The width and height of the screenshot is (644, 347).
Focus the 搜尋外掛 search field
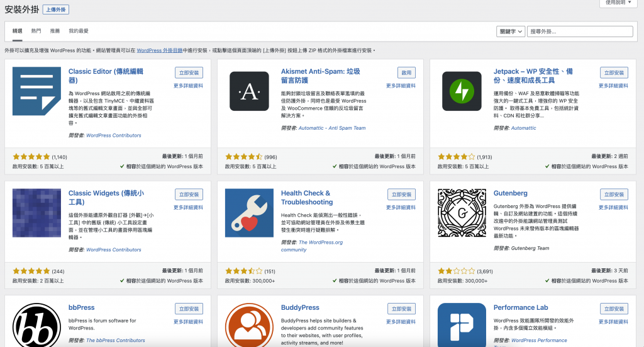tap(580, 31)
